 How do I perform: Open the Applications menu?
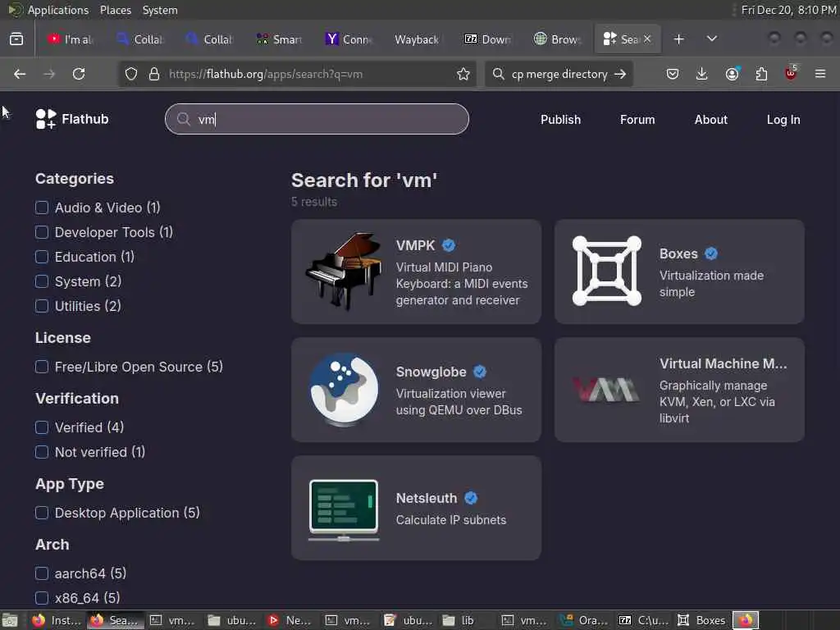58,10
